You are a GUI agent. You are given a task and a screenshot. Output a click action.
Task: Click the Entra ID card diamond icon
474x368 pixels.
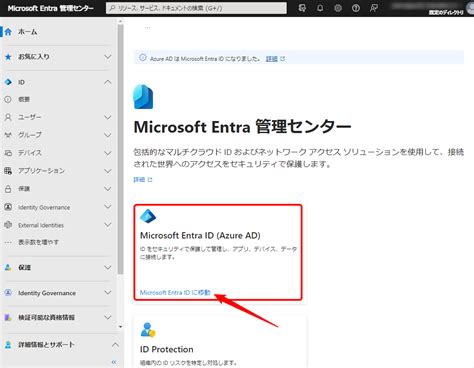tap(148, 216)
